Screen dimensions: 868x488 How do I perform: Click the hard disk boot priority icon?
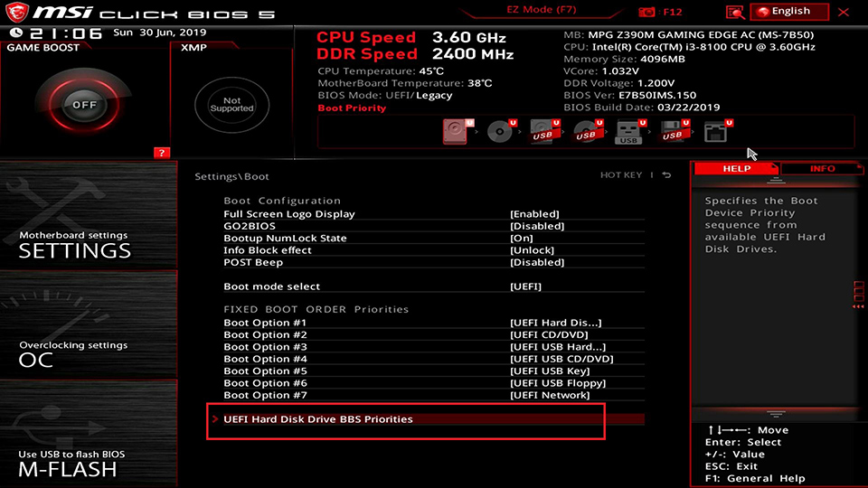coord(455,132)
